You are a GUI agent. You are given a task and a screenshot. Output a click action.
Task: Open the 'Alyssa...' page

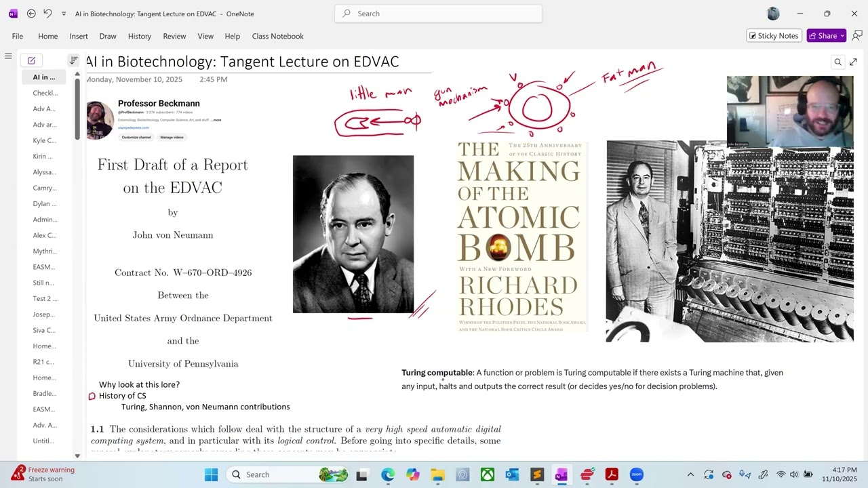click(x=45, y=172)
